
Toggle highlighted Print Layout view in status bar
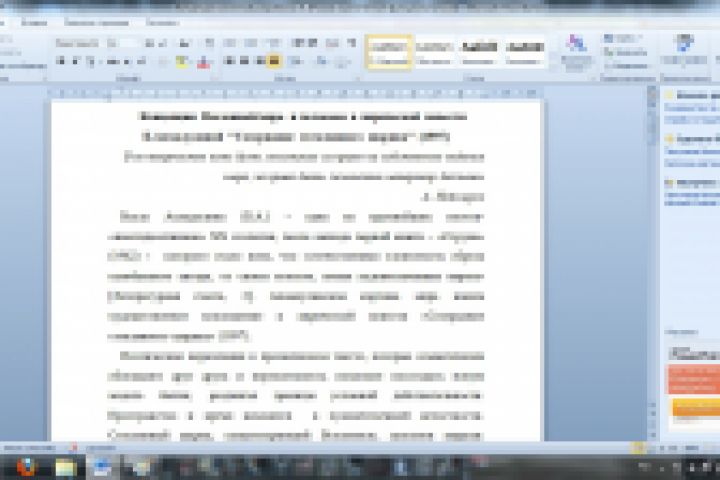tap(638, 447)
